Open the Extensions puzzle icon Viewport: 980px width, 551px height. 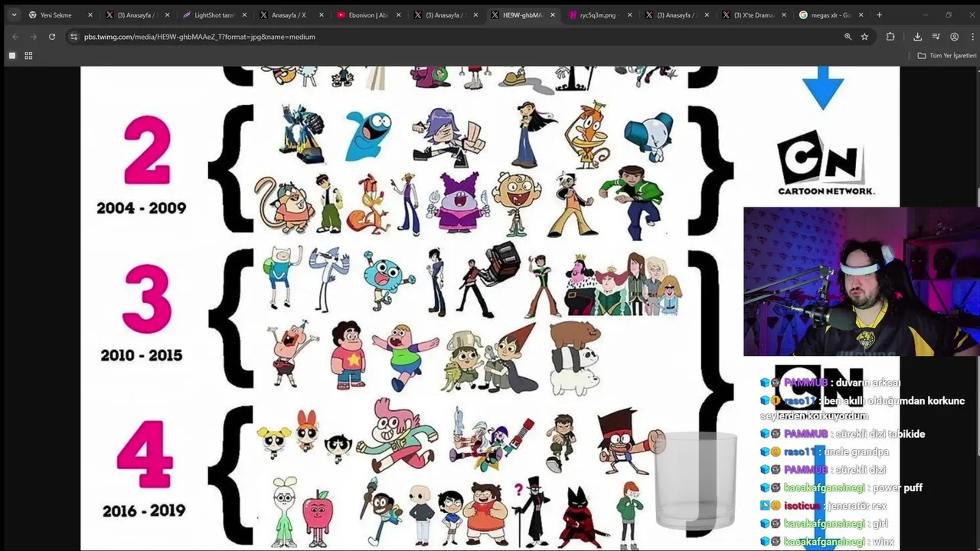pyautogui.click(x=890, y=37)
